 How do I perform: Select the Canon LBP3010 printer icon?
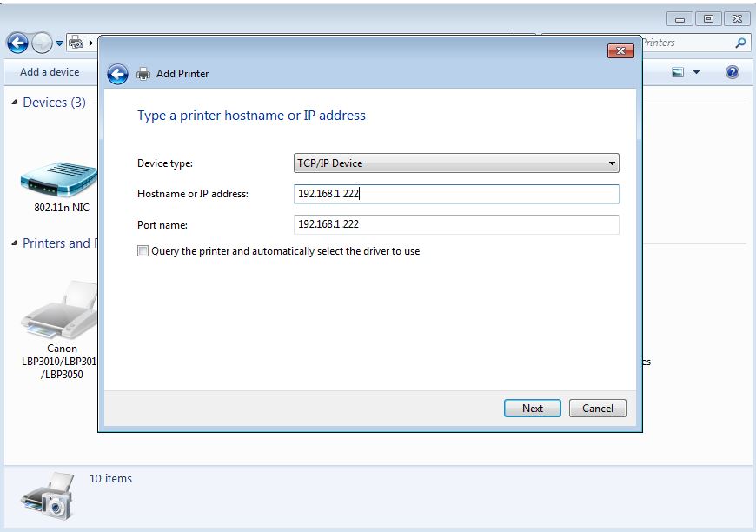click(x=59, y=309)
